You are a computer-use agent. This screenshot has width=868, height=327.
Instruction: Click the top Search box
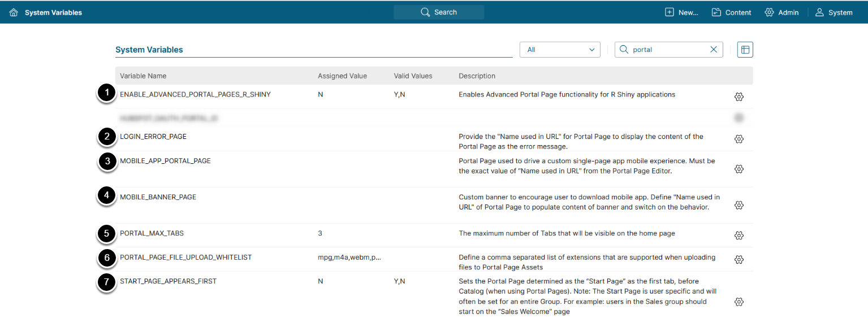(x=439, y=12)
